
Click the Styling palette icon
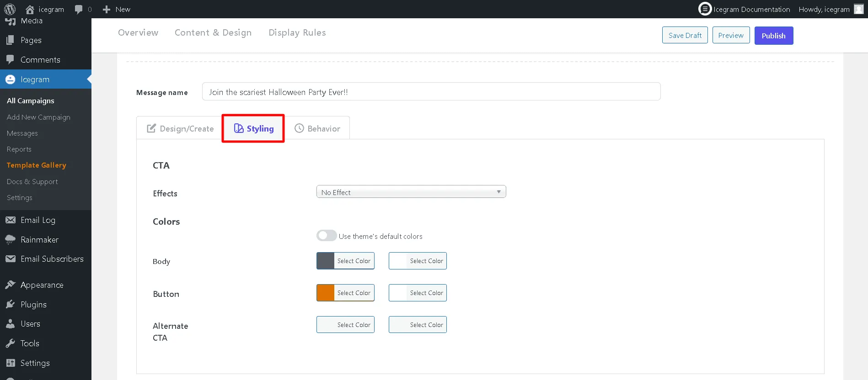tap(239, 128)
